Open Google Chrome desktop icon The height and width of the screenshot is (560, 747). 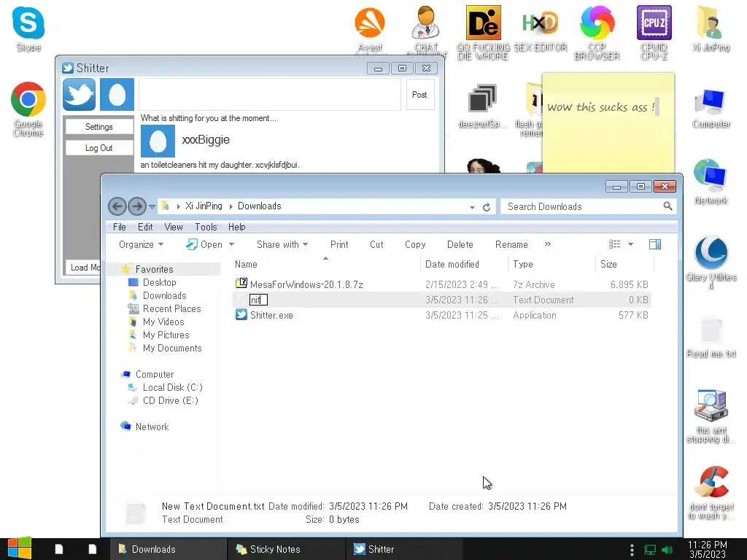click(28, 109)
